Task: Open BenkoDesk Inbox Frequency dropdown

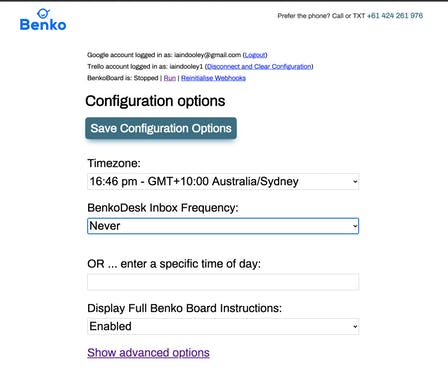Action: pos(223,226)
